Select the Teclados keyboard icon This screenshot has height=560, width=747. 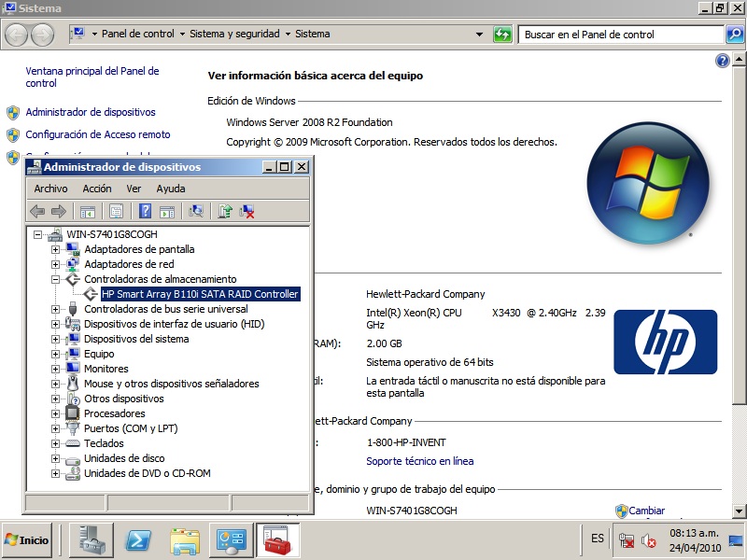pos(73,443)
